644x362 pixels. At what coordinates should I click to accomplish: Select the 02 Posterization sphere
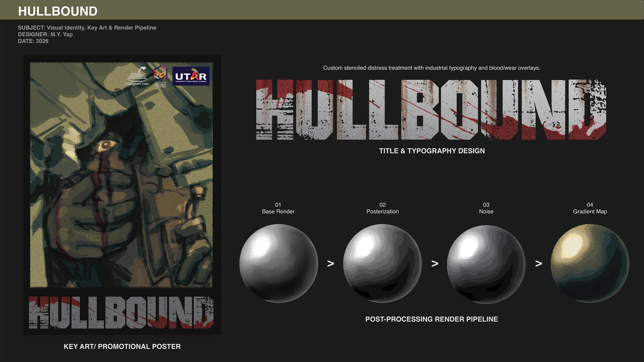pyautogui.click(x=382, y=263)
